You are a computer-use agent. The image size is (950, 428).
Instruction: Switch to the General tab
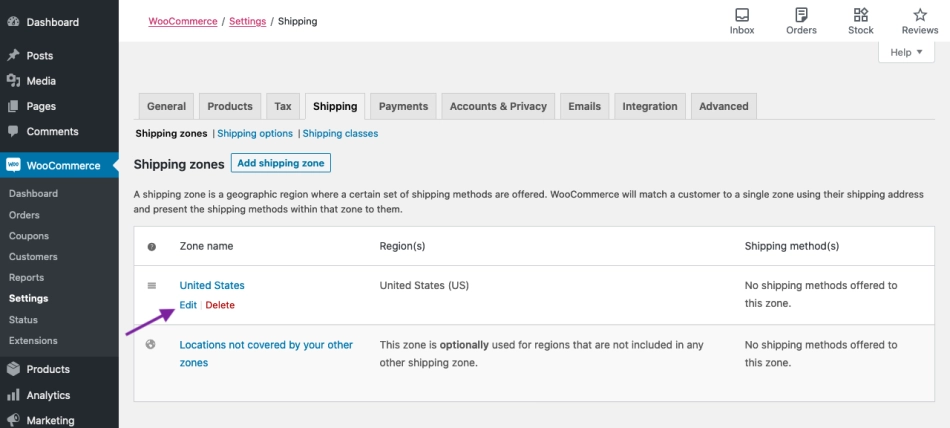[x=166, y=106]
